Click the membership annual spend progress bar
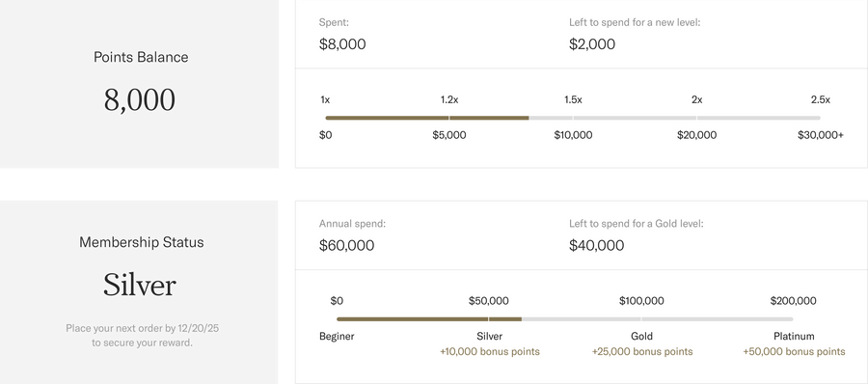Image resolution: width=868 pixels, height=384 pixels. (564, 319)
